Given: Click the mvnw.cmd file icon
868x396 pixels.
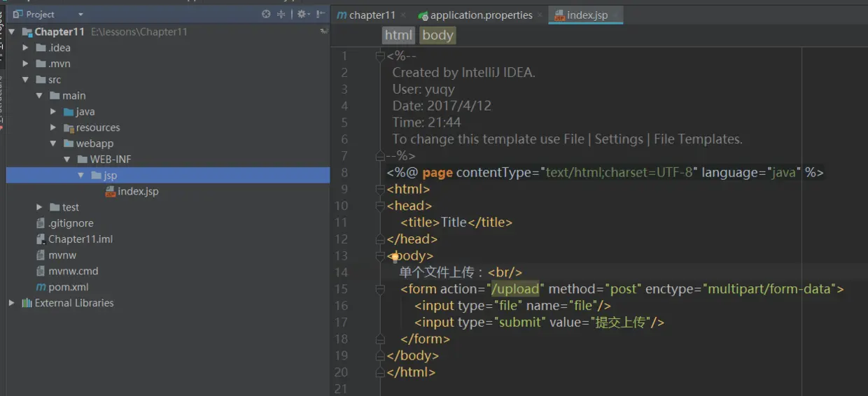Looking at the screenshot, I should (x=41, y=271).
